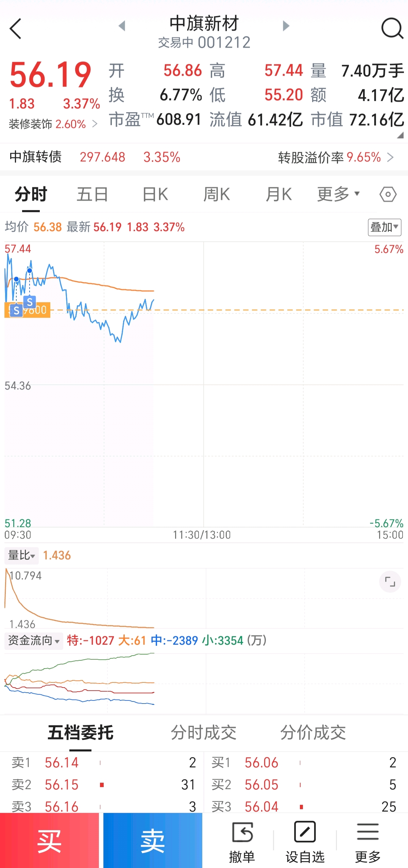Tap the blue 卖 sell button
Screen dimensions: 408x868
click(153, 840)
